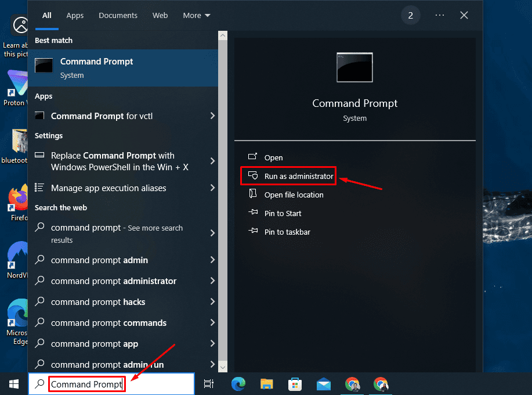Screen dimensions: 532x395
Task: Click the large Command Prompt preview icon
Action: 354,67
